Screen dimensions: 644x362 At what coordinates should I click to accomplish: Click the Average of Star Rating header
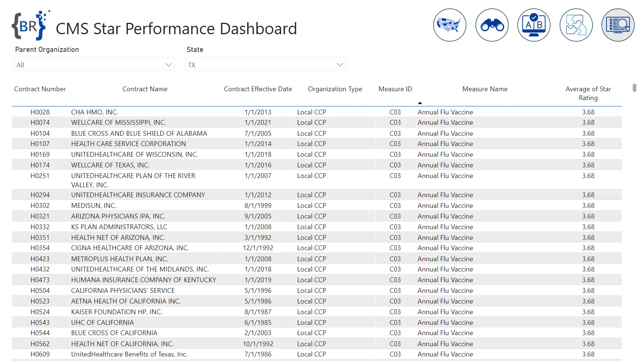(588, 93)
